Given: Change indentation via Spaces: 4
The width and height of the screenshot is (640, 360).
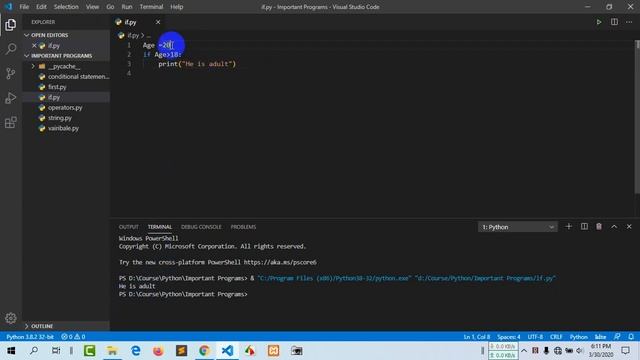Looking at the screenshot, I should (509, 337).
